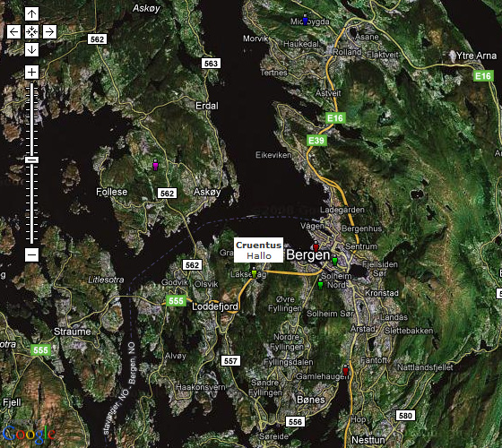502x448 pixels.
Task: Click the Ladegården place label
Action: point(342,210)
